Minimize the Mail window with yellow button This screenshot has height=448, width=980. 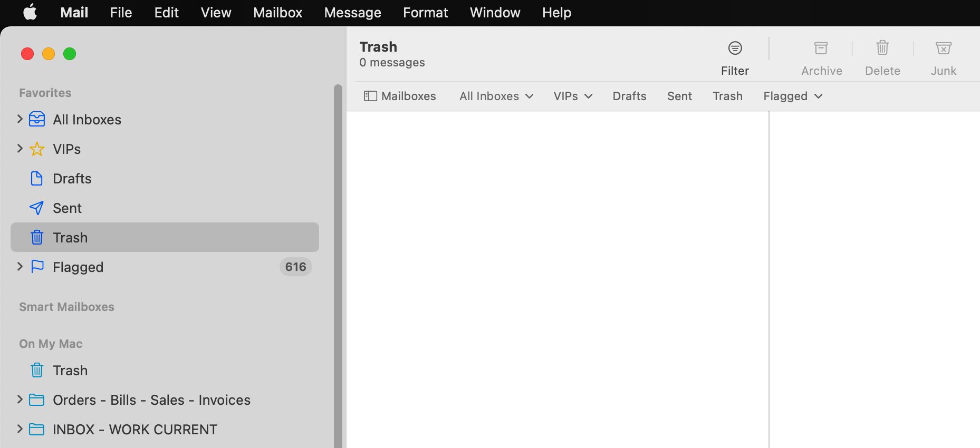(x=49, y=54)
